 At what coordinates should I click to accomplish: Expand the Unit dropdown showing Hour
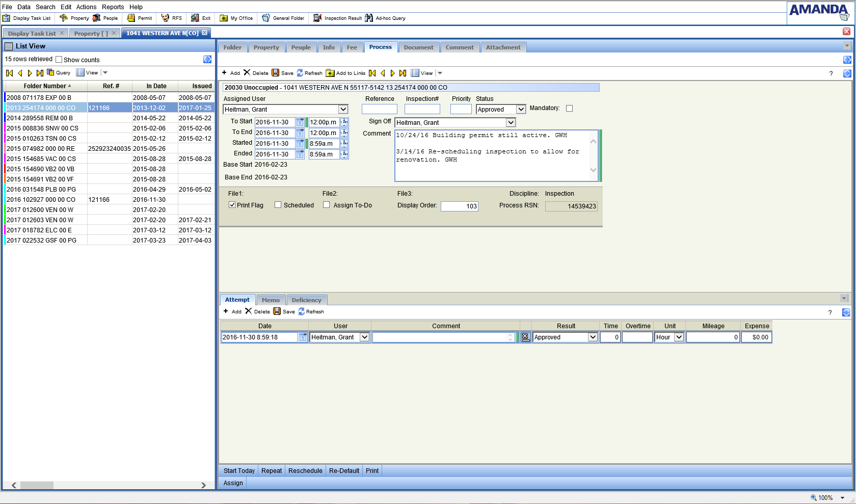tap(679, 337)
